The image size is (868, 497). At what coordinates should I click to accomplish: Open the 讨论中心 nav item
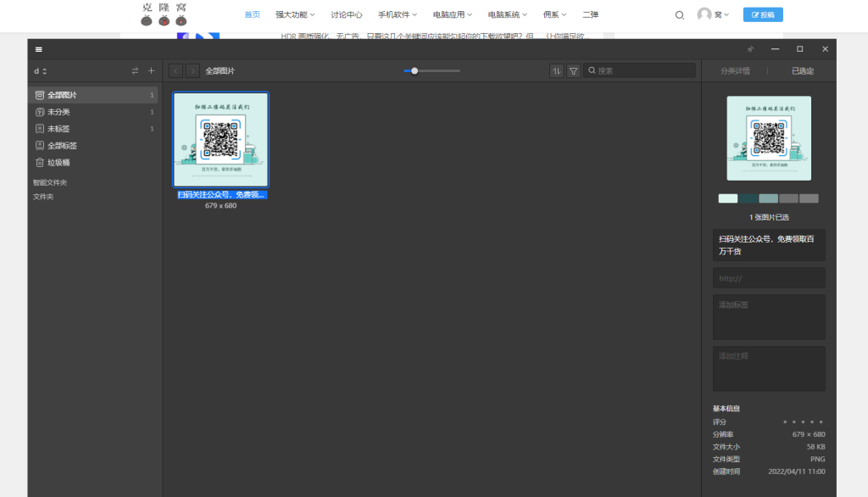point(347,15)
